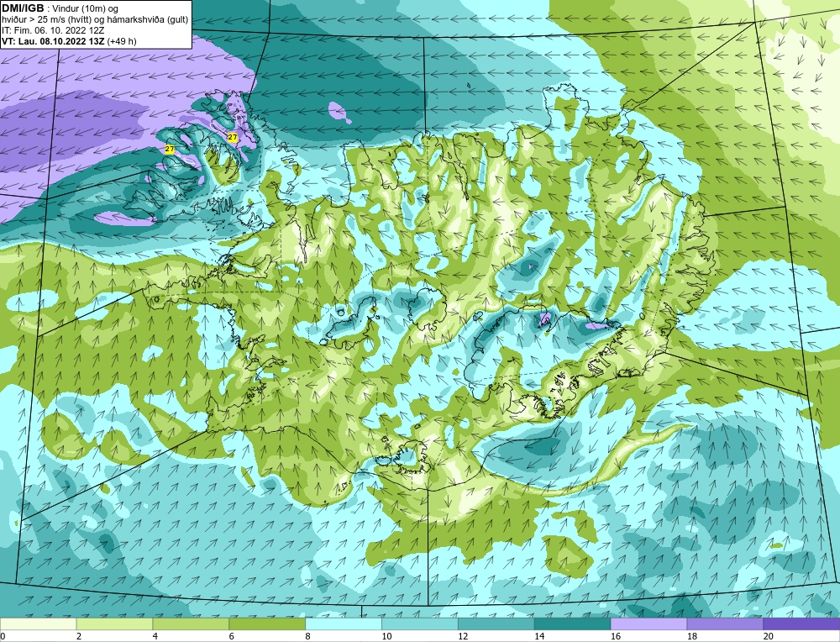Click the 4-6 m/s green legend swatch
The width and height of the screenshot is (840, 642).
pyautogui.click(x=191, y=624)
